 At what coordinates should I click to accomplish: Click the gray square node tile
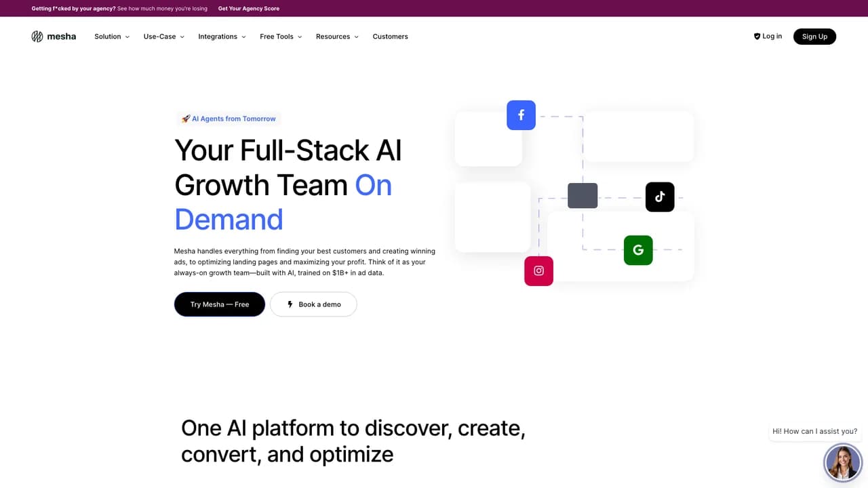583,196
